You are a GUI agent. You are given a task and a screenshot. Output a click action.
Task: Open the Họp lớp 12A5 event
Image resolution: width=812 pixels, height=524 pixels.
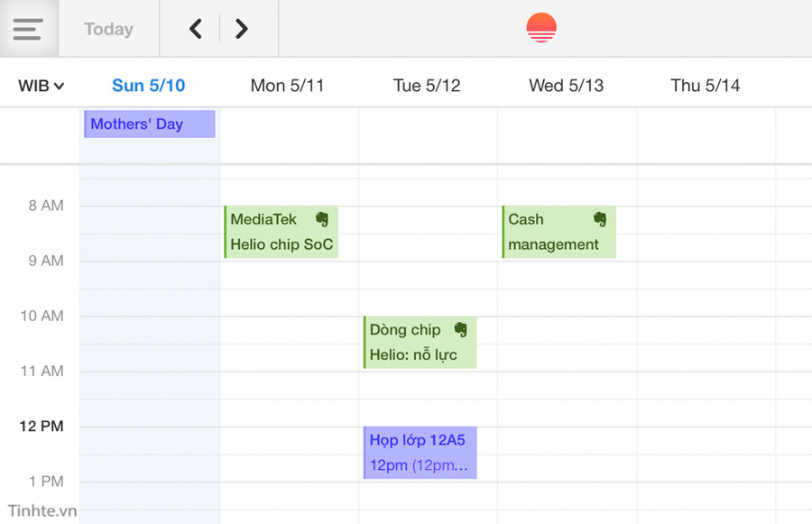click(420, 452)
